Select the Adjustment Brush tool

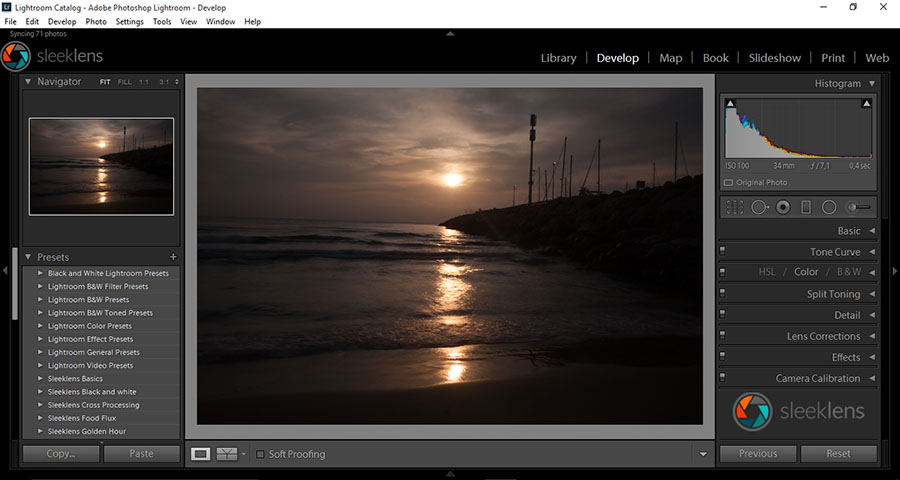[x=858, y=207]
